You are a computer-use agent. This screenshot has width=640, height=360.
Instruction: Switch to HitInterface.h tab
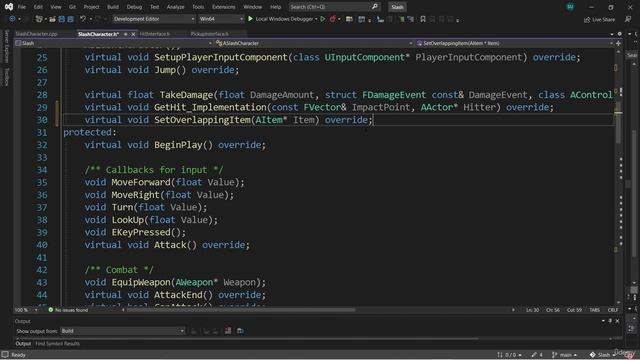(x=155, y=34)
